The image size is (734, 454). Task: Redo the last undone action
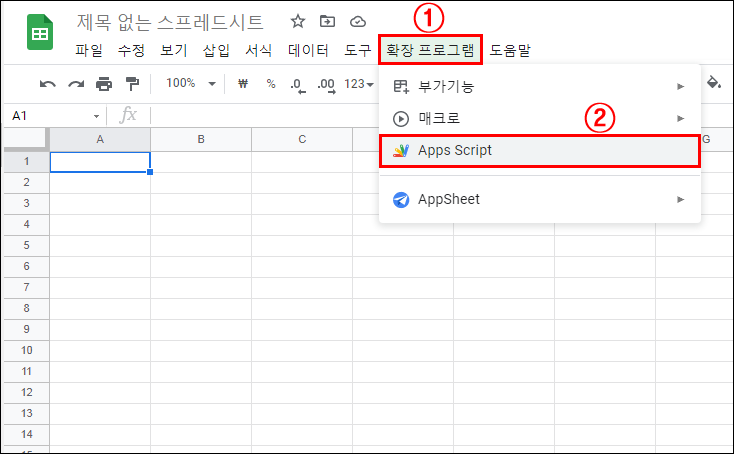(x=75, y=84)
